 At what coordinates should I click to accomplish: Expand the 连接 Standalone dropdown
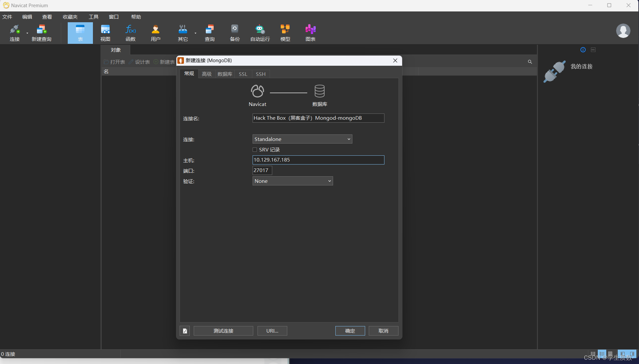point(302,139)
